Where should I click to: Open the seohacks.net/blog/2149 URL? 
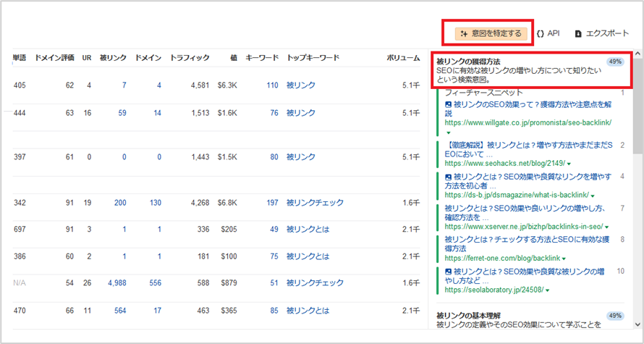coord(505,163)
